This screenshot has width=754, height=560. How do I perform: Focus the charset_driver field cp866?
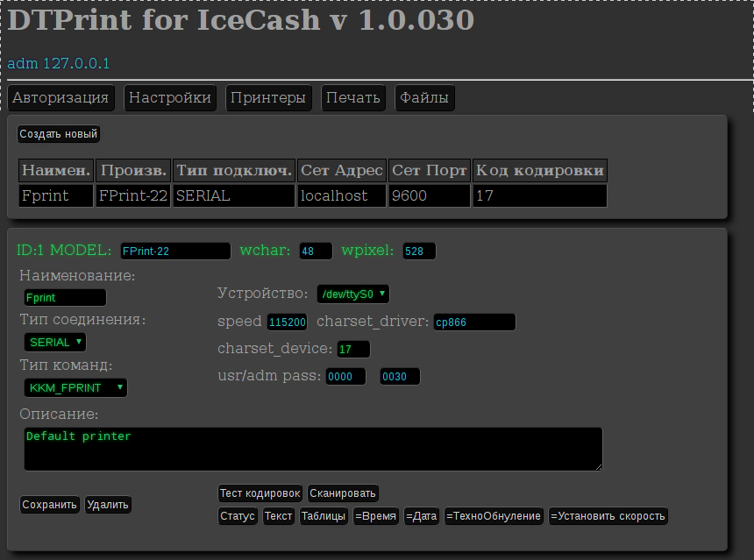tap(474, 322)
